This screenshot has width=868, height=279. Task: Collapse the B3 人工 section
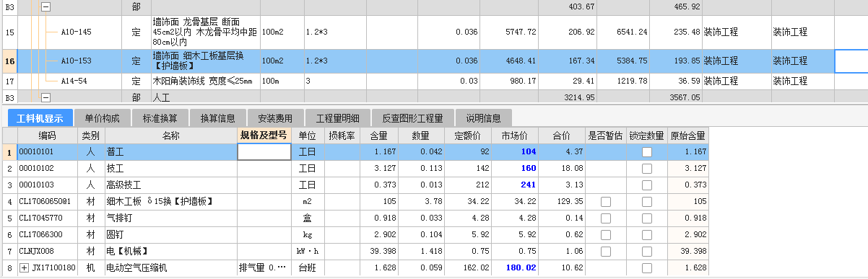(46, 97)
